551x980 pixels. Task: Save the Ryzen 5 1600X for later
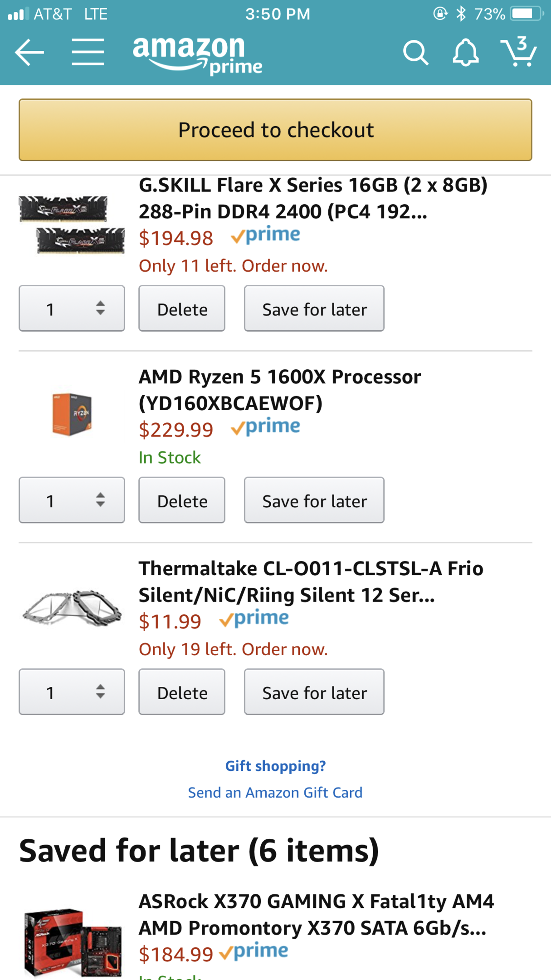[314, 500]
